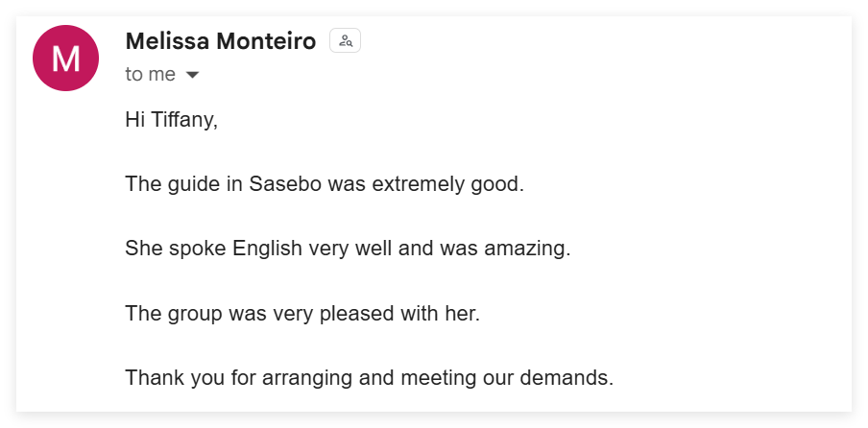868x428 pixels.
Task: Click the magenta M sender avatar
Action: tap(66, 59)
